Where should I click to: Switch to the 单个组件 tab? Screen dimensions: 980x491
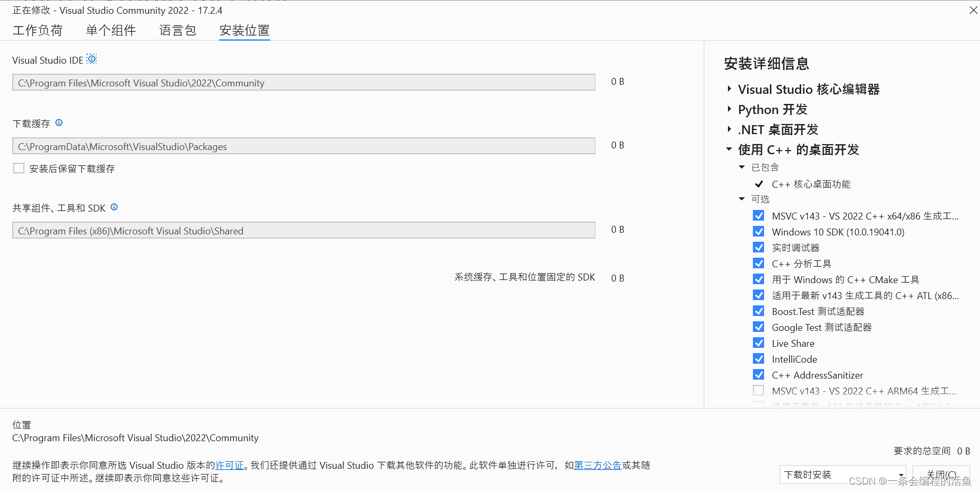click(111, 30)
